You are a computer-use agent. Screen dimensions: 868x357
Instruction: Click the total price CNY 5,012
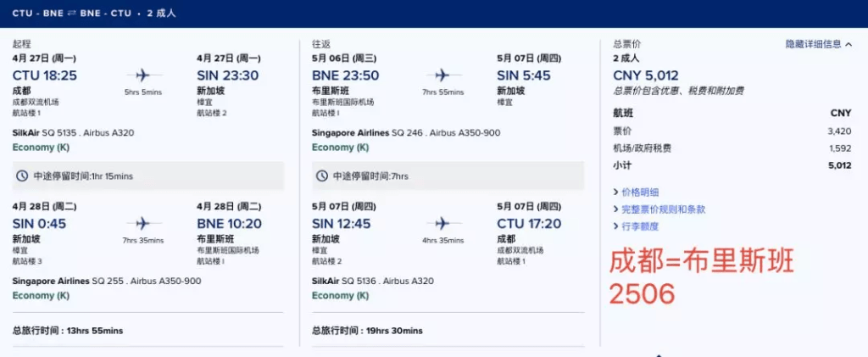click(646, 75)
